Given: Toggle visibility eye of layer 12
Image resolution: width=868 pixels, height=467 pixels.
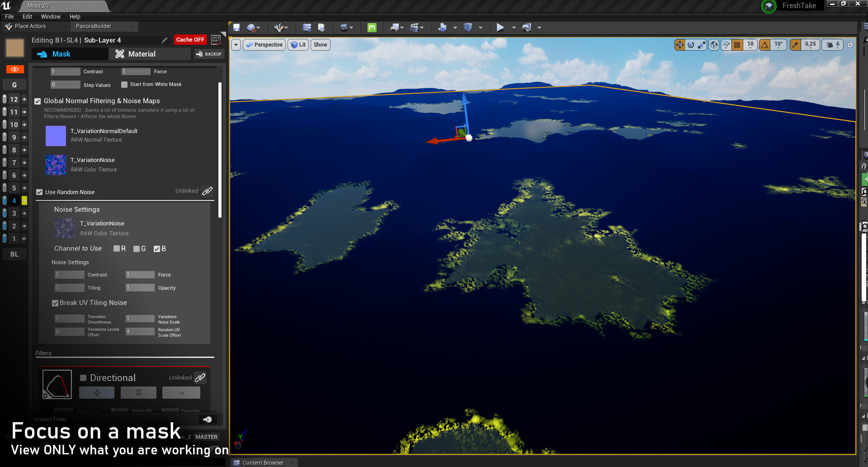Looking at the screenshot, I should click(24, 100).
